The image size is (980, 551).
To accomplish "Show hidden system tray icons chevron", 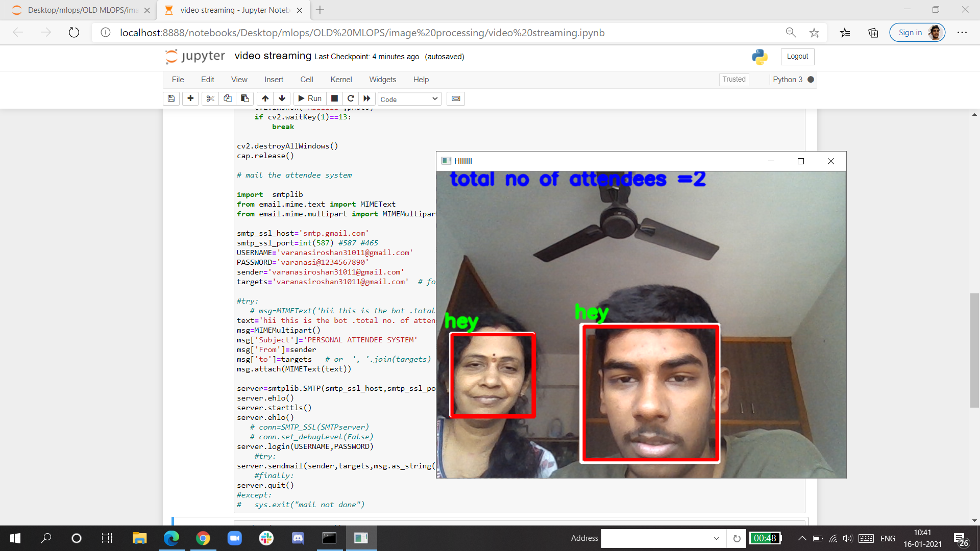I will click(x=802, y=538).
